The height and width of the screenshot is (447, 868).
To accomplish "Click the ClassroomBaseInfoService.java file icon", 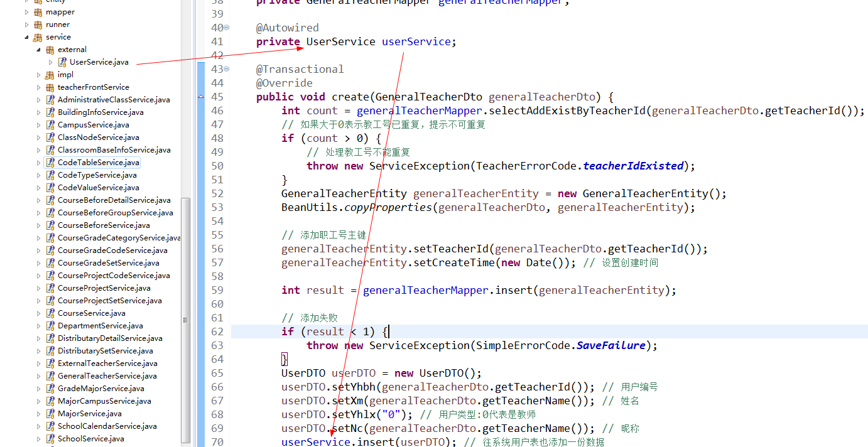I will 50,150.
